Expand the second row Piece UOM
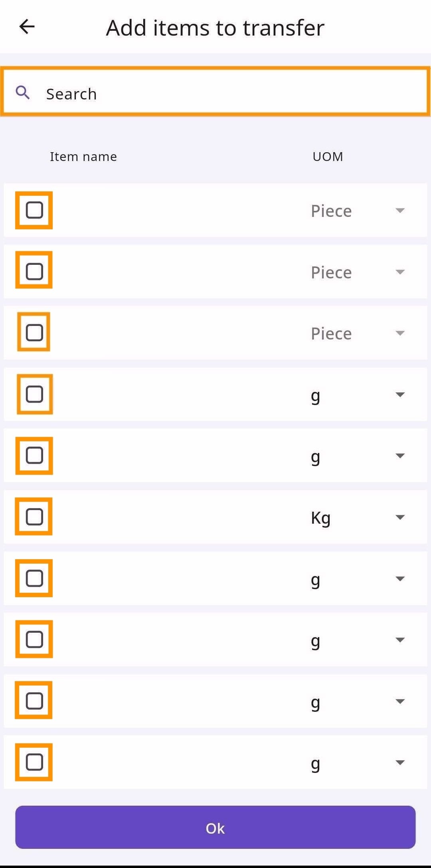 pyautogui.click(x=399, y=272)
